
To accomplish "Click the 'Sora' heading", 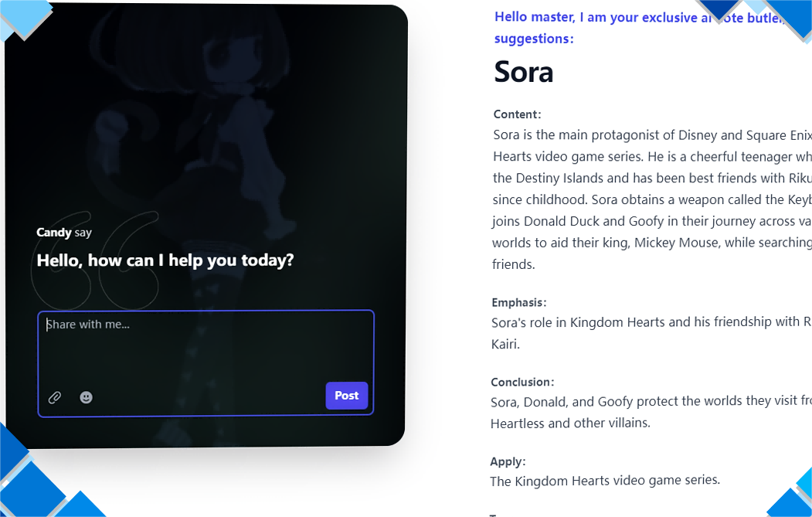I will 524,72.
